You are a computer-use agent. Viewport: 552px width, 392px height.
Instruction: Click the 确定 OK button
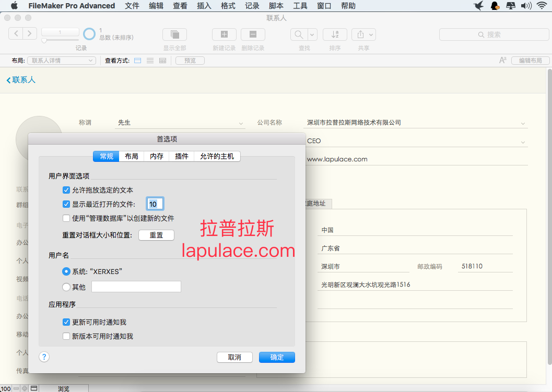click(277, 357)
